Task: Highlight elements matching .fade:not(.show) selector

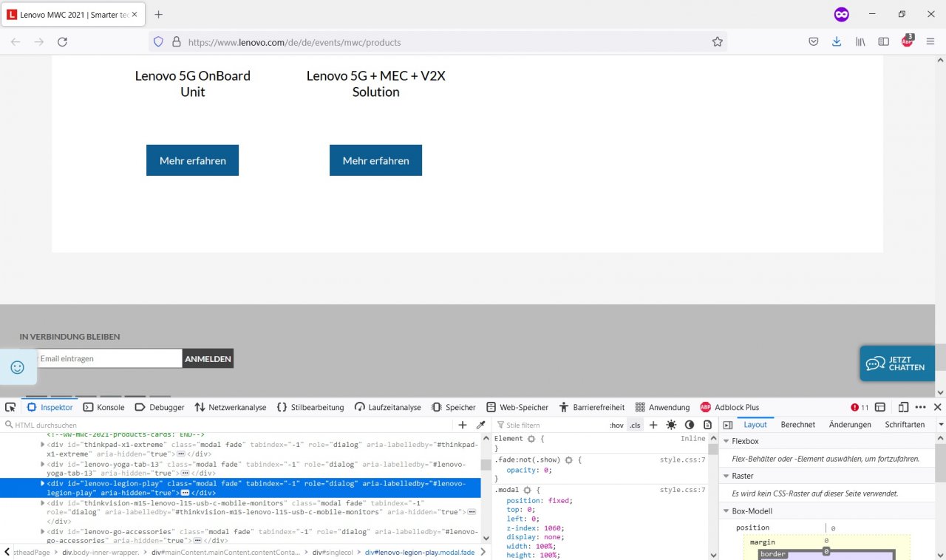Action: pyautogui.click(x=568, y=460)
